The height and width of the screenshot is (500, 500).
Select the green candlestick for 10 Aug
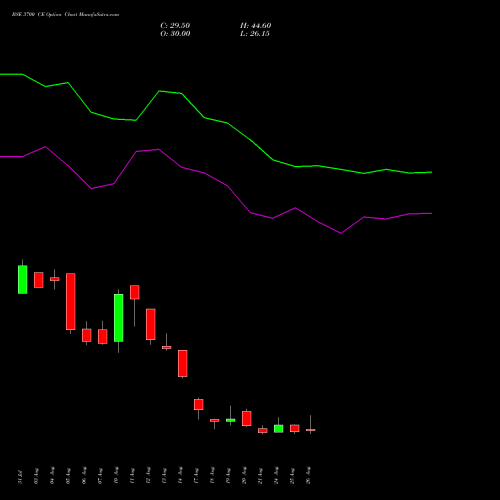(x=119, y=318)
